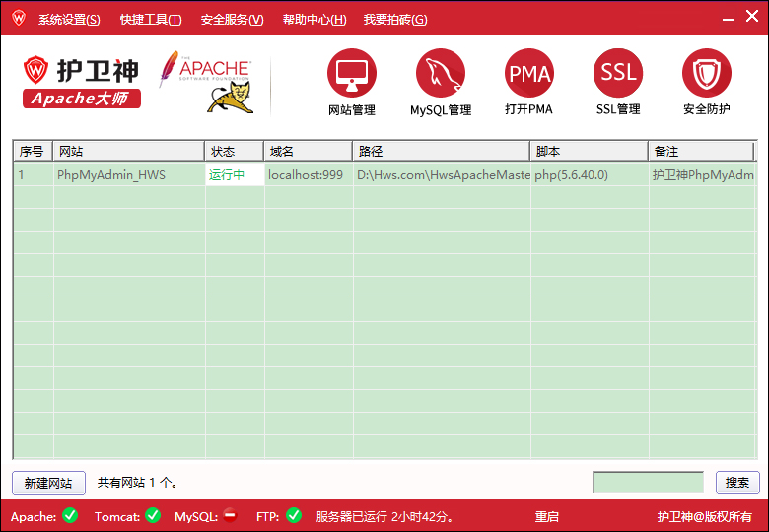Click the localhost:999 domain cell
Screen dimensions: 769x532
coord(309,175)
